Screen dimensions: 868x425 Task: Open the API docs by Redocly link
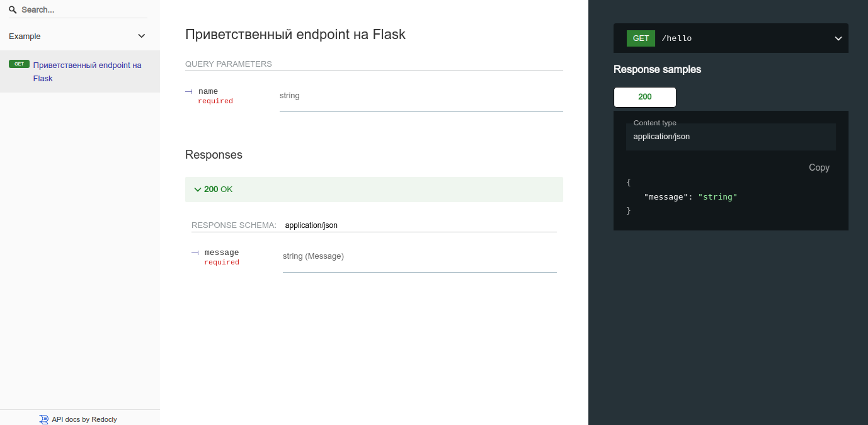coord(84,419)
